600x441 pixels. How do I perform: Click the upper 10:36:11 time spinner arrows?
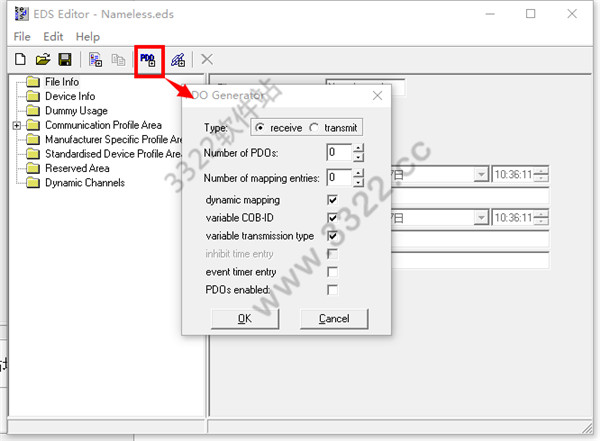pyautogui.click(x=541, y=175)
